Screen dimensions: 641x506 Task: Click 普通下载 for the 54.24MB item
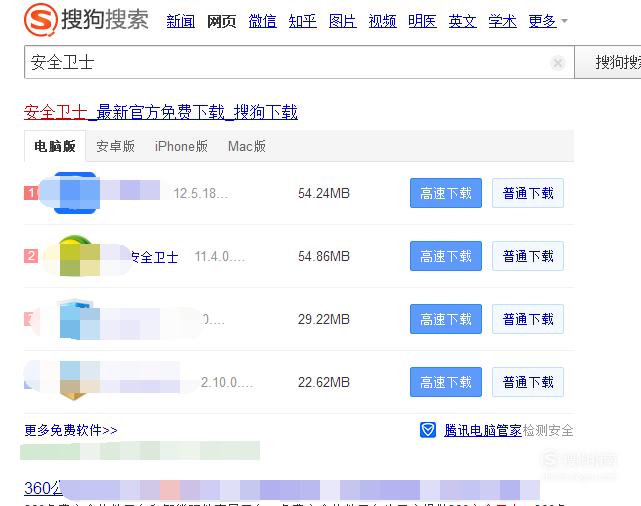pos(528,193)
